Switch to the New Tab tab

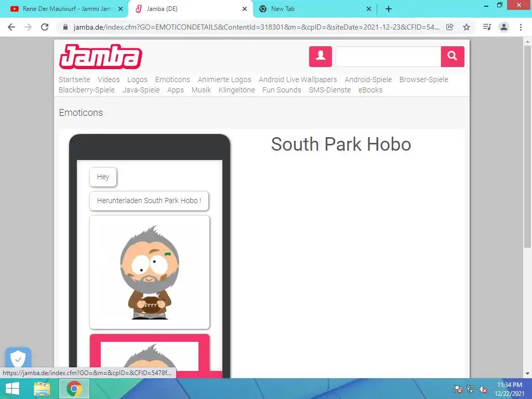[315, 9]
